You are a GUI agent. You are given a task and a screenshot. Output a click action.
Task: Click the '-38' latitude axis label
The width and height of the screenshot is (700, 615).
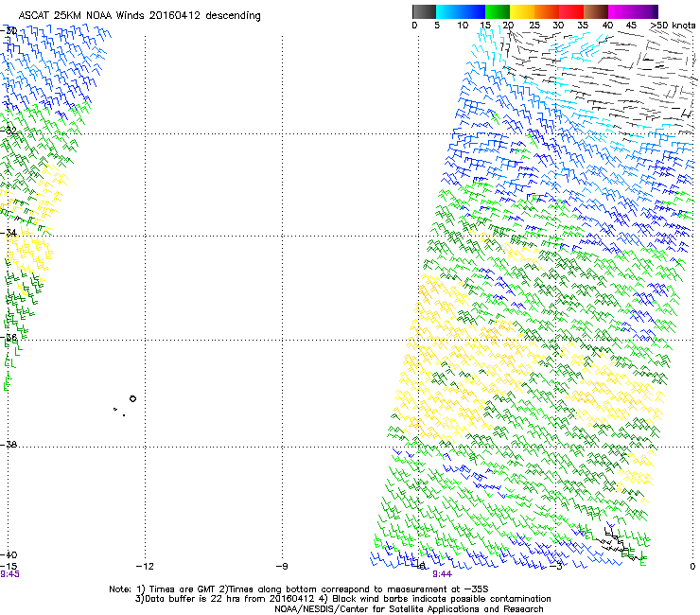(9, 445)
